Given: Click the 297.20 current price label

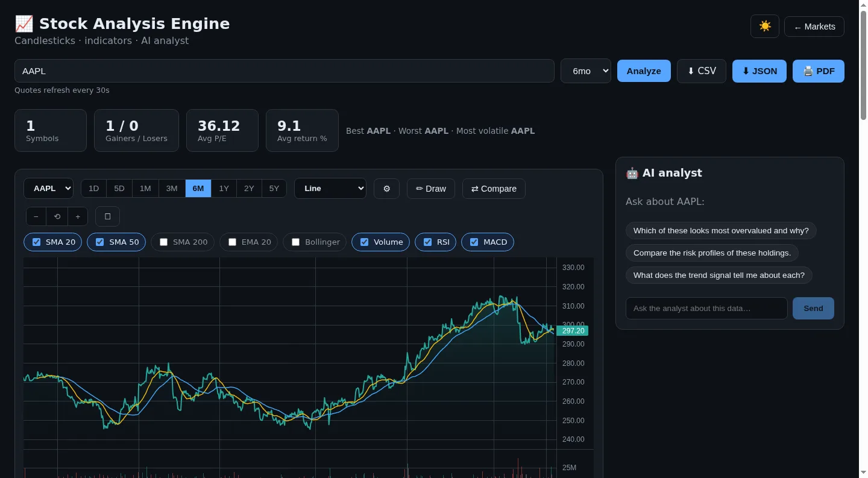Looking at the screenshot, I should pyautogui.click(x=573, y=331).
